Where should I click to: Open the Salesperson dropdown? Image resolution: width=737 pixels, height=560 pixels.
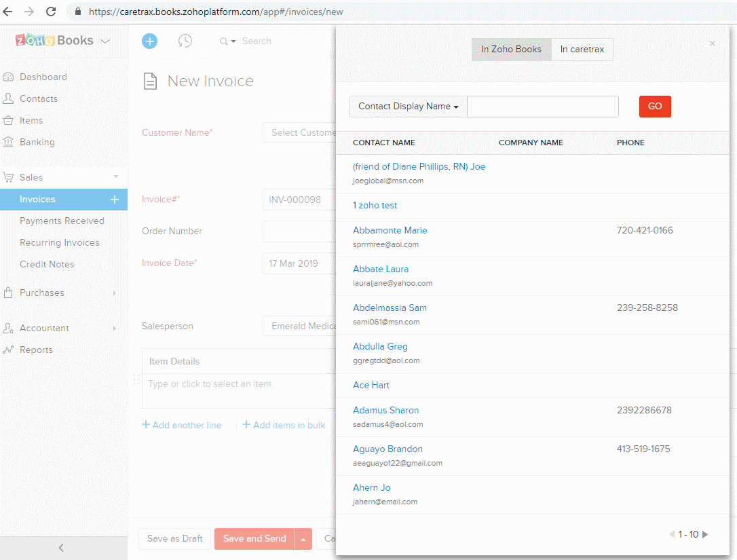pyautogui.click(x=299, y=326)
